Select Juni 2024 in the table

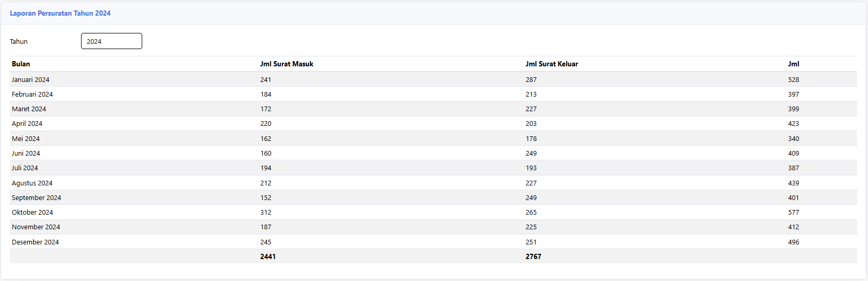click(26, 153)
